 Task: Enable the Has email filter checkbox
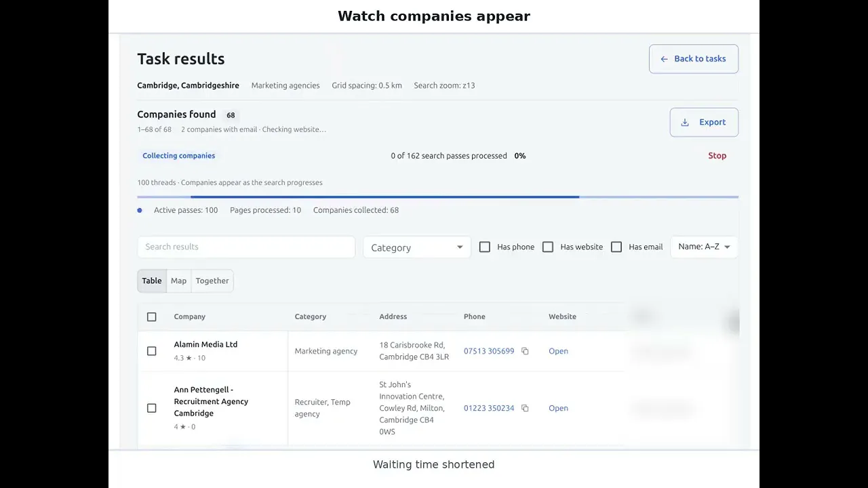pos(616,247)
